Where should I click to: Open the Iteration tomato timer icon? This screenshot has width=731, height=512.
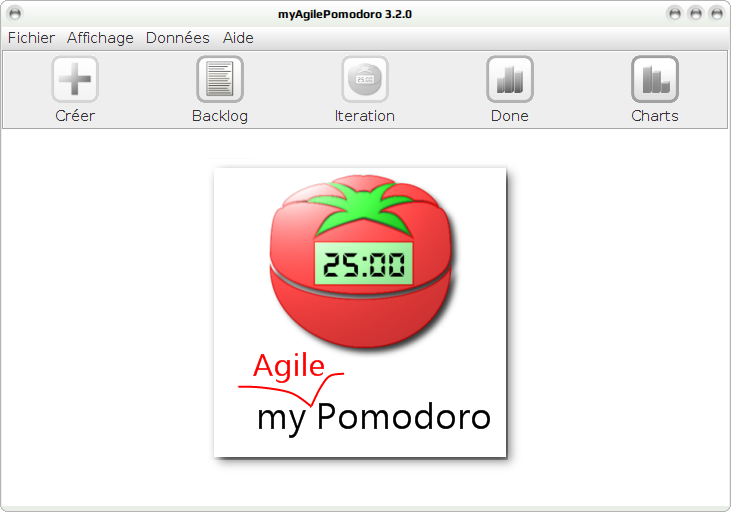click(x=365, y=79)
